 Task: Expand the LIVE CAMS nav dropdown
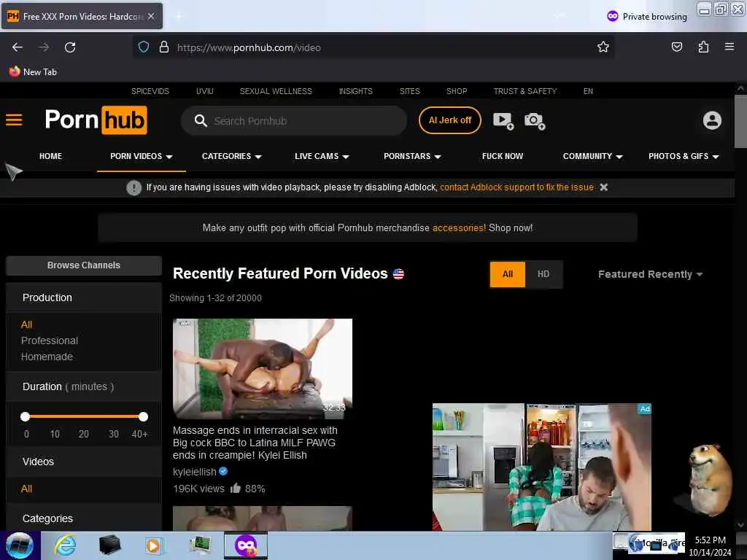pos(322,156)
